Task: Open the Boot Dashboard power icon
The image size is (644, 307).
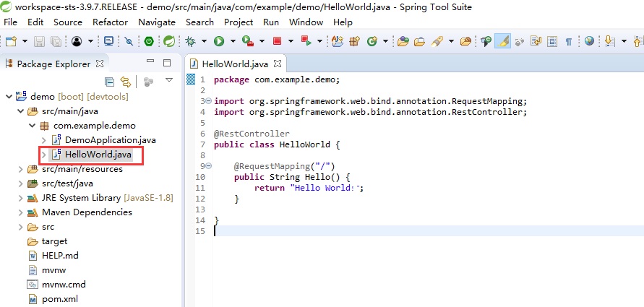Action: 149,40
